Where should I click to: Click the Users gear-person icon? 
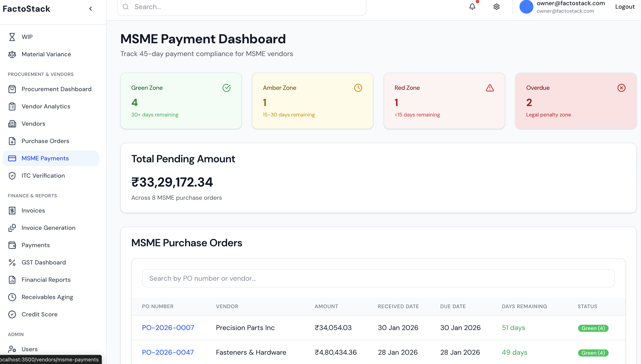click(12, 349)
